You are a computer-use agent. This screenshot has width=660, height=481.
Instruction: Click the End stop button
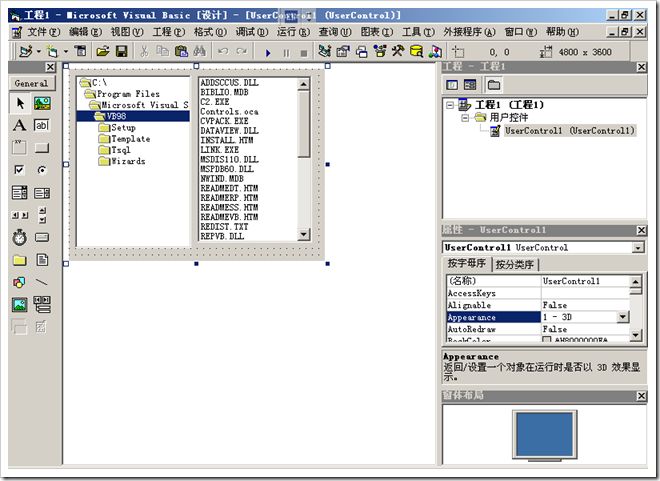pyautogui.click(x=303, y=53)
